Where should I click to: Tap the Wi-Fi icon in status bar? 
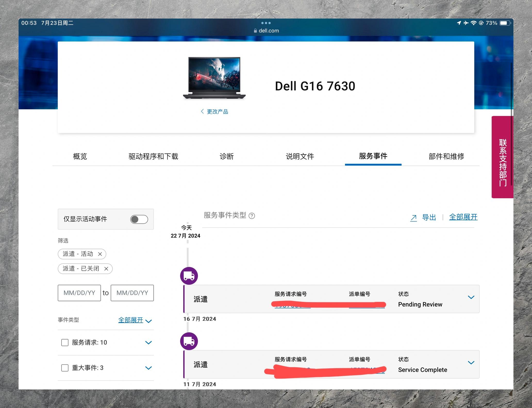[x=473, y=23]
